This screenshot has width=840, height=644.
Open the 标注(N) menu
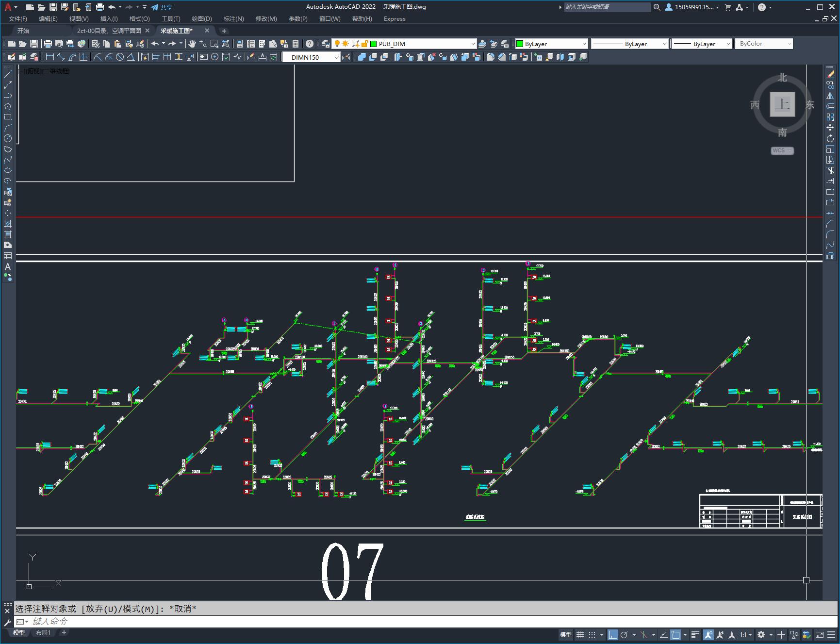click(x=233, y=19)
